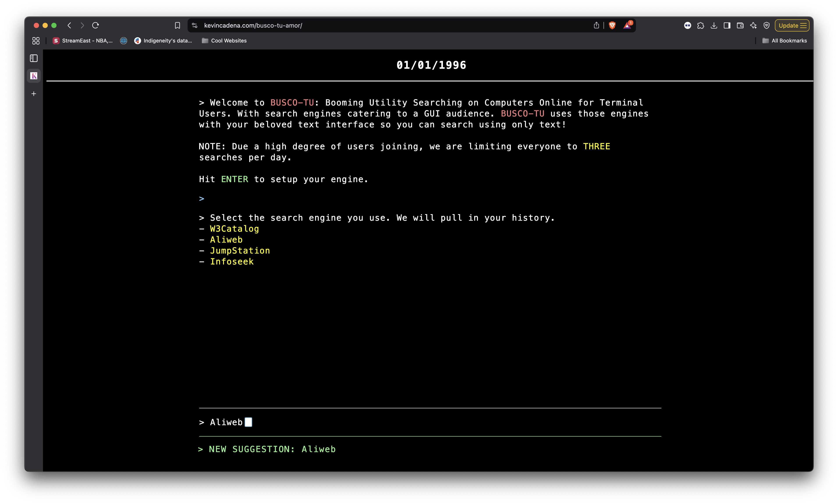Open the VPN shield icon

pyautogui.click(x=766, y=25)
